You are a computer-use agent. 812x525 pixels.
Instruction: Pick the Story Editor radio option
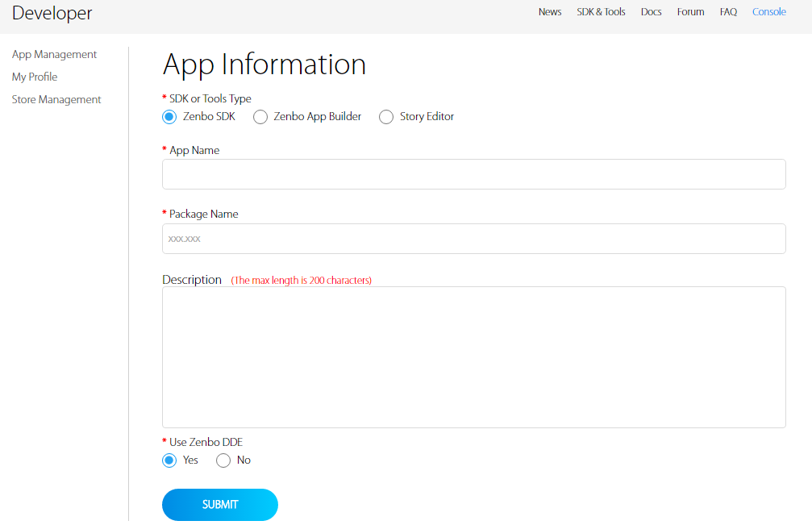pos(386,116)
